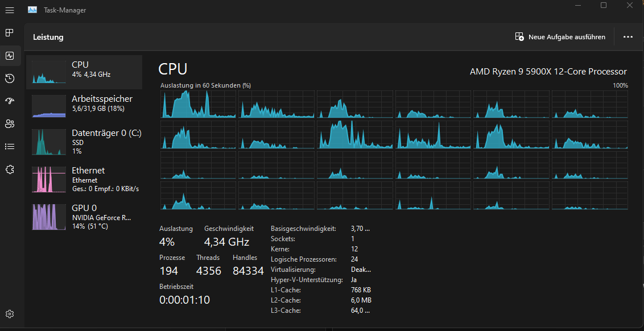This screenshot has width=644, height=331.
Task: Click the Sockets value 1
Action: [x=353, y=239]
